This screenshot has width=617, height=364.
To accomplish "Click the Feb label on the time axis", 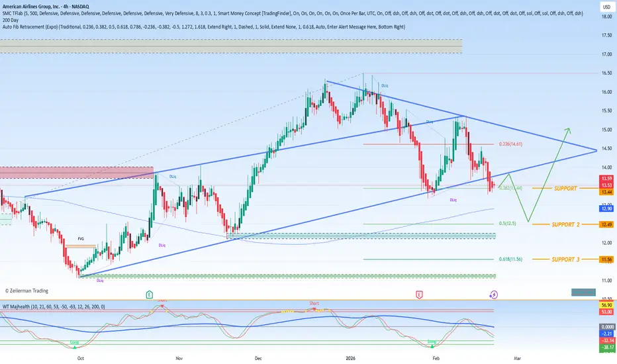I will [x=436, y=358].
